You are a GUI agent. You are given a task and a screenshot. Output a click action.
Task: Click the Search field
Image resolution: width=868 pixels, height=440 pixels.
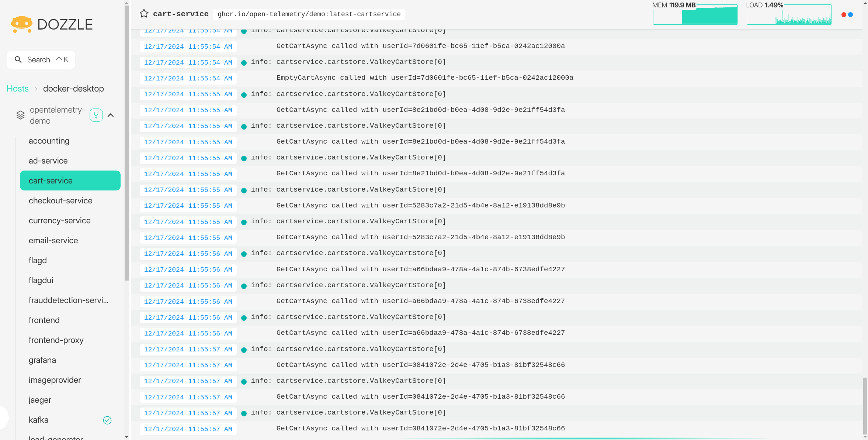point(41,59)
